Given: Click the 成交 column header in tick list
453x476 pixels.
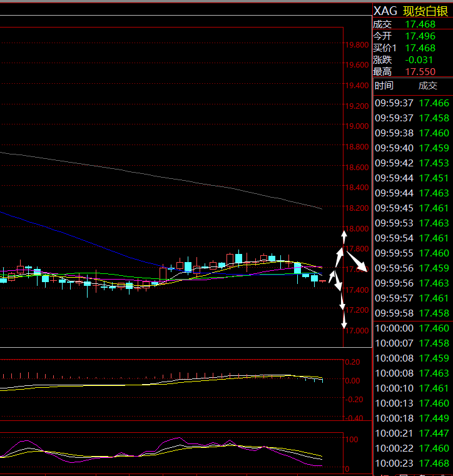Looking at the screenshot, I should pos(428,86).
